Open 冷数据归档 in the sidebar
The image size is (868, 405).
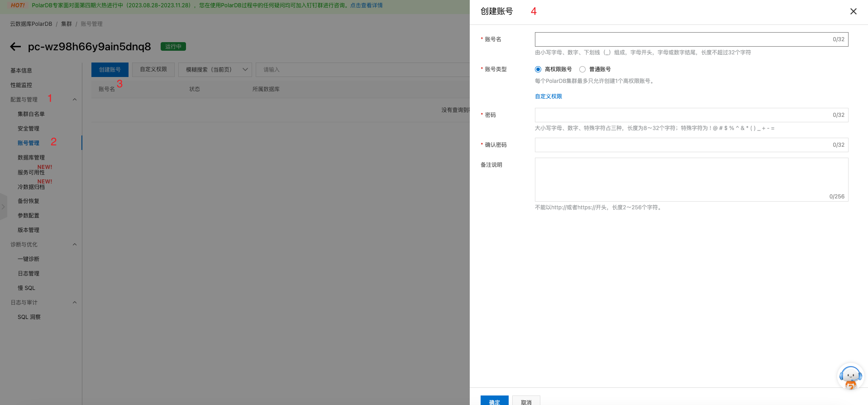pos(31,187)
